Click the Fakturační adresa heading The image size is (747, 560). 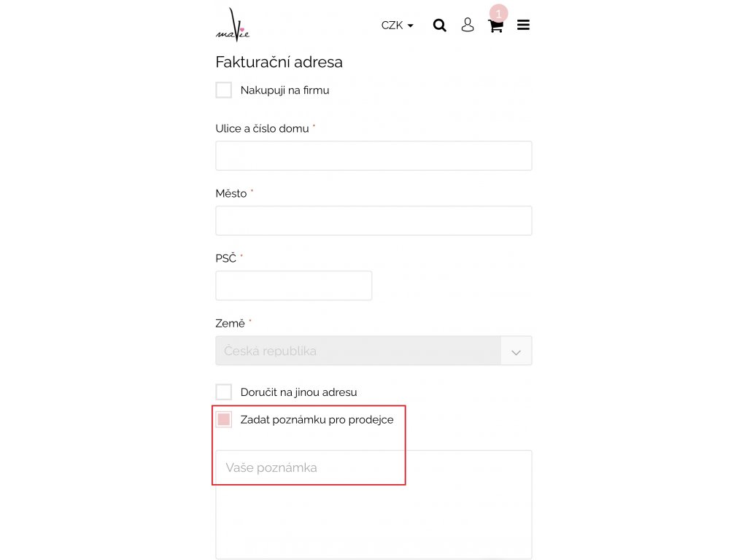click(279, 62)
